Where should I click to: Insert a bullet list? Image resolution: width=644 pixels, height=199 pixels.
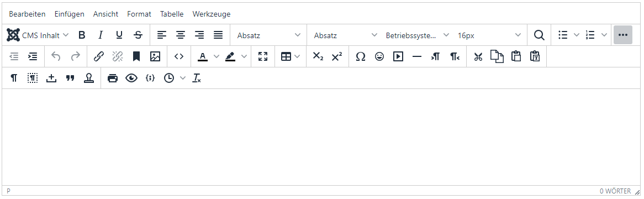tap(563, 35)
